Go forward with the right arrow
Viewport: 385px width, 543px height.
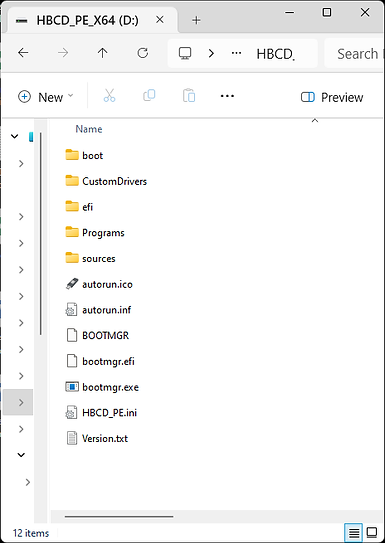click(63, 53)
